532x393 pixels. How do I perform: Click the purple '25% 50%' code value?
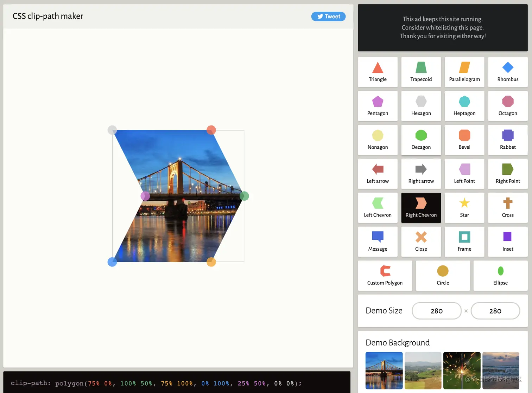[x=252, y=383]
